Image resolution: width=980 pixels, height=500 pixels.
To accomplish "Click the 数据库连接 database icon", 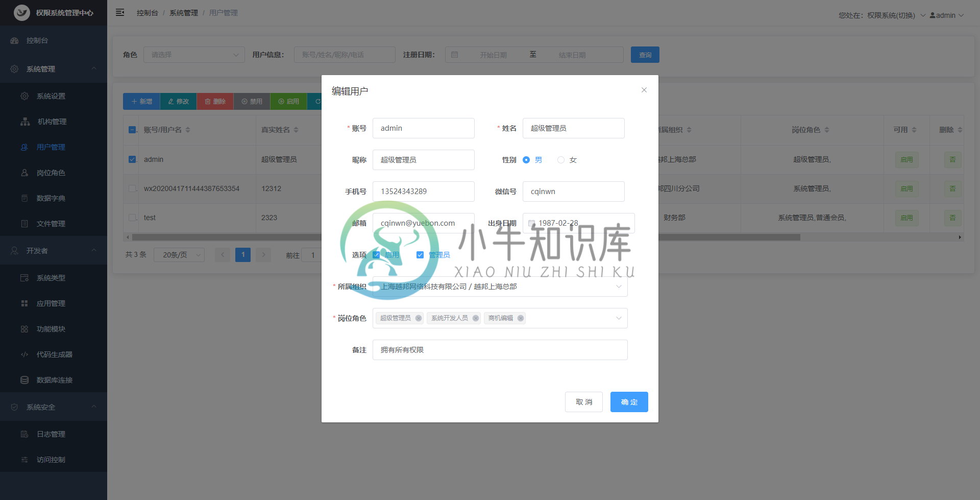I will click(24, 380).
